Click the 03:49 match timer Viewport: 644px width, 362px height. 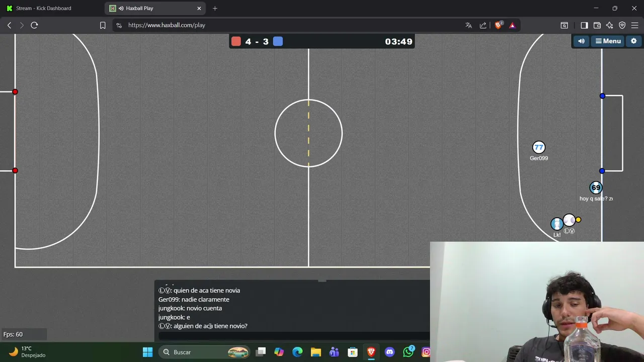point(398,42)
